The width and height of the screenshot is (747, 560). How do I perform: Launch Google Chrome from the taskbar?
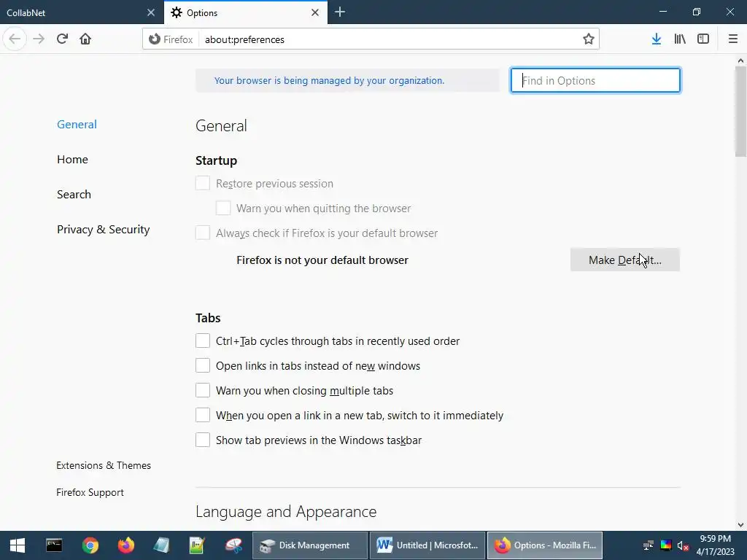click(x=90, y=545)
